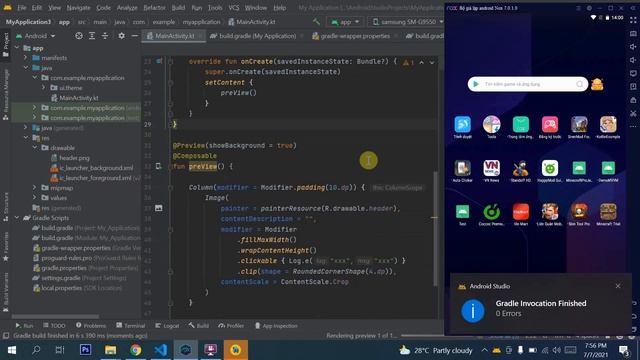Screen dimensions: 640x360
Task: Open the Android project view dropdown
Action: (36, 36)
